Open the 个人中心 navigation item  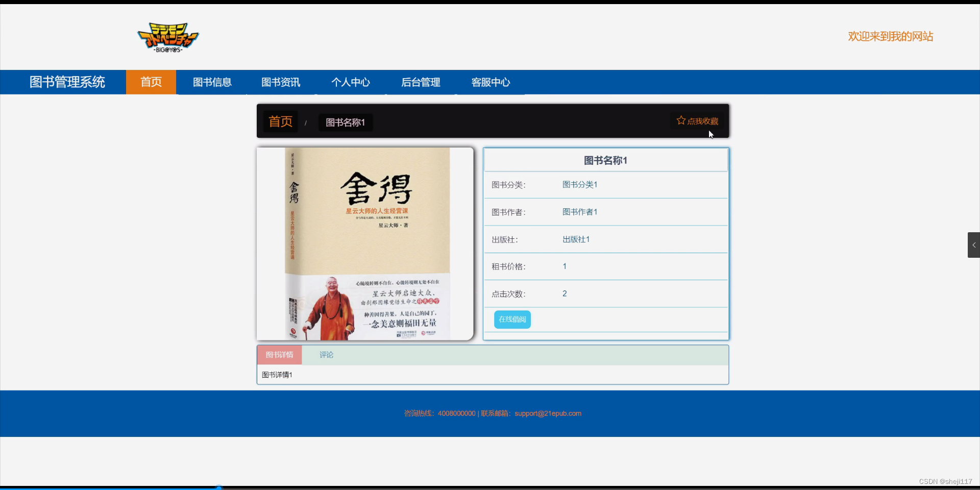click(351, 82)
